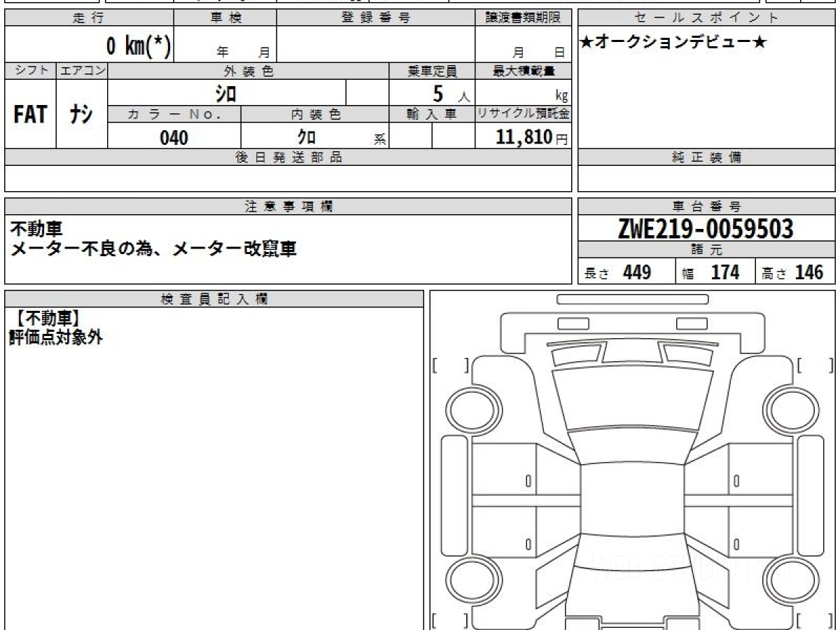Select the length value "長さ 449"
Viewport: 840px width, 630px height.
[x=618, y=272]
